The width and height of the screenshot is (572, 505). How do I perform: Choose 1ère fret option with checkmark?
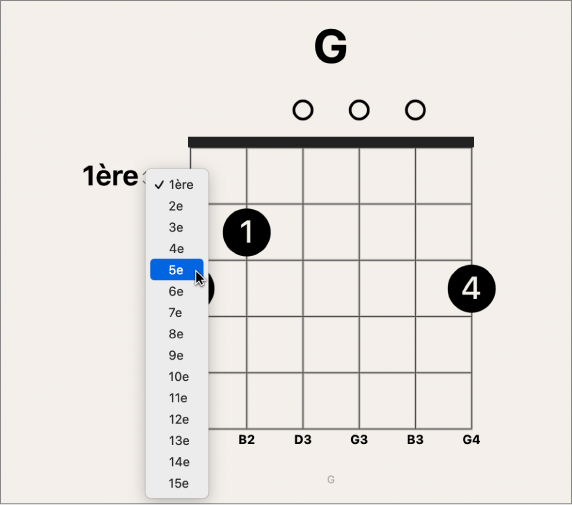point(177,185)
